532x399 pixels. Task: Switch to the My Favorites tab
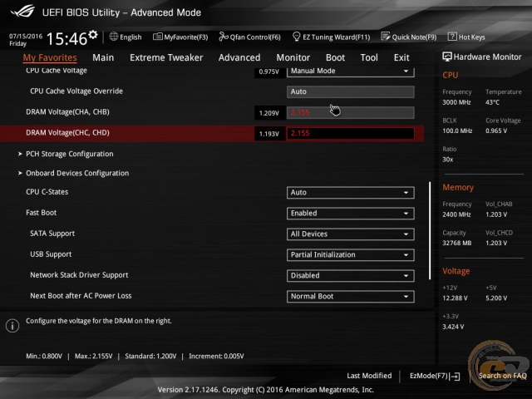point(50,57)
